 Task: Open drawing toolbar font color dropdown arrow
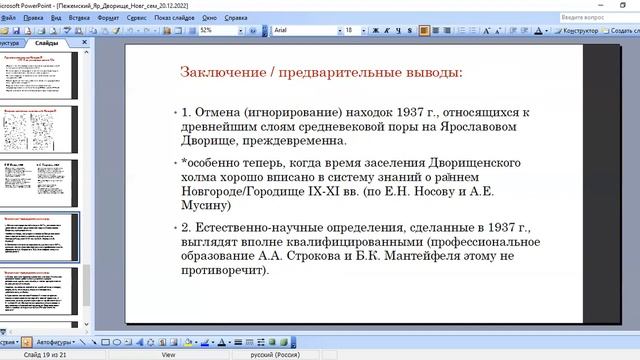tap(229, 342)
